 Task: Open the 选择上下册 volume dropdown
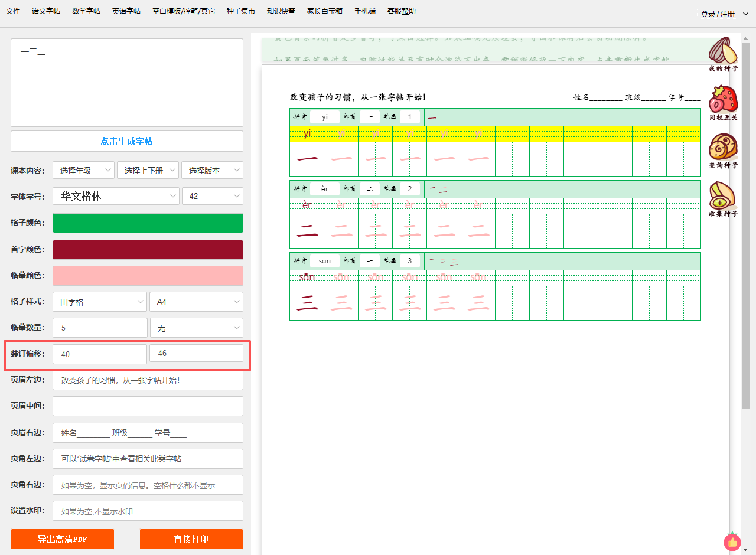click(x=148, y=170)
